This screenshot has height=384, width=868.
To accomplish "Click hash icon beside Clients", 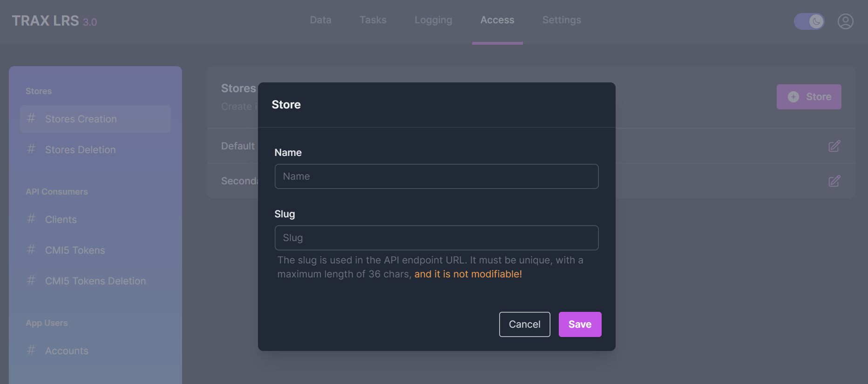I will pos(31,219).
